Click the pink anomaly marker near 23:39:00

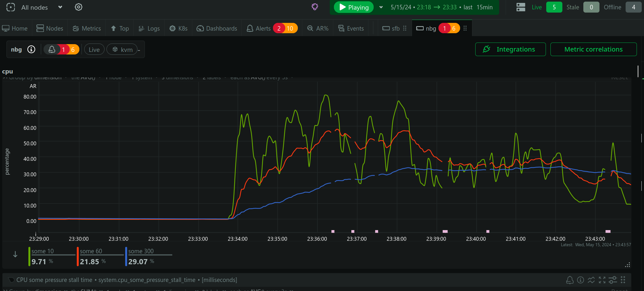[x=445, y=231]
